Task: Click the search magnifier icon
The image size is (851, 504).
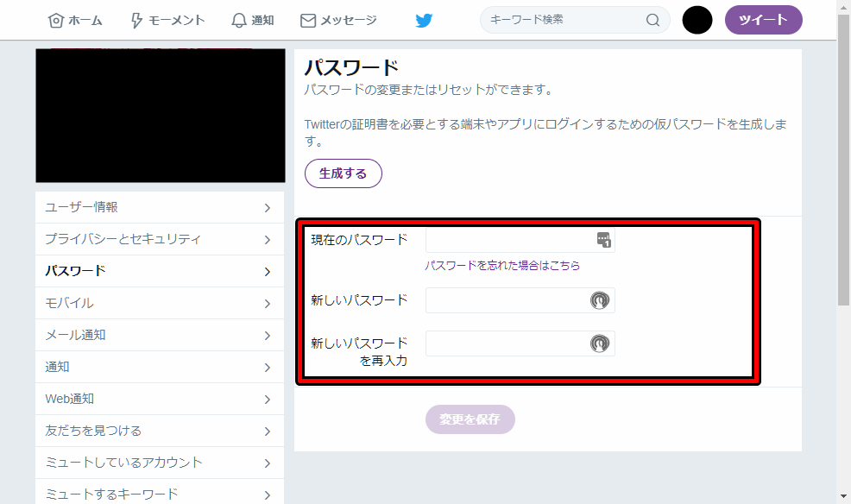Action: pos(652,19)
